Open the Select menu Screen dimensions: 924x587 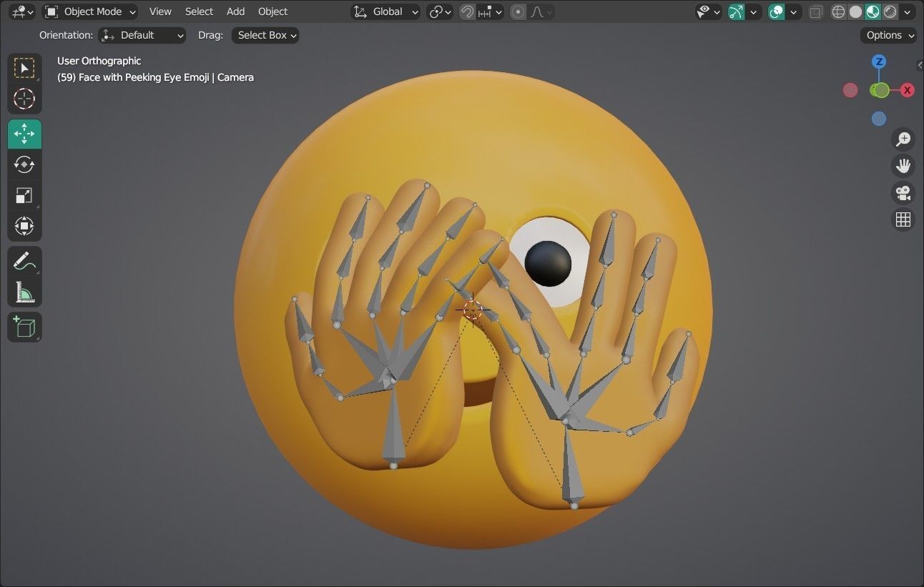click(x=199, y=11)
